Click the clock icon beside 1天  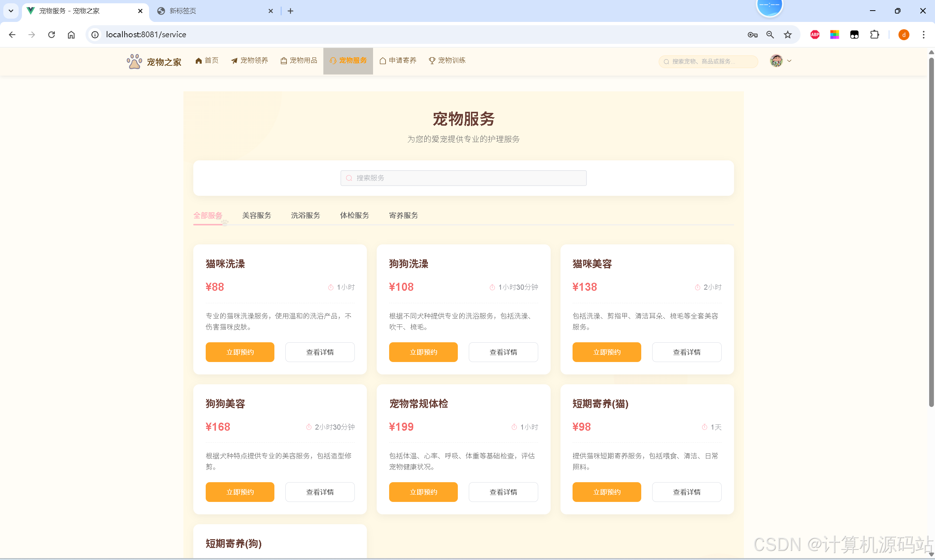tap(704, 427)
